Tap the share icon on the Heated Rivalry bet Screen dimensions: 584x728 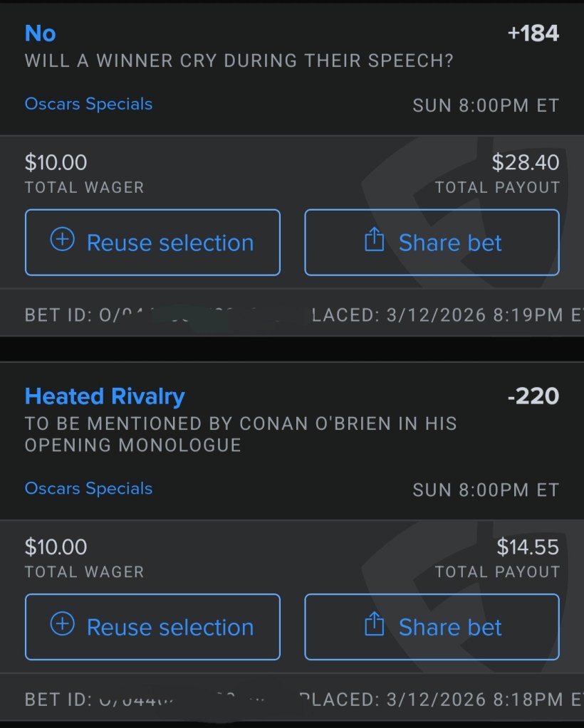click(374, 626)
